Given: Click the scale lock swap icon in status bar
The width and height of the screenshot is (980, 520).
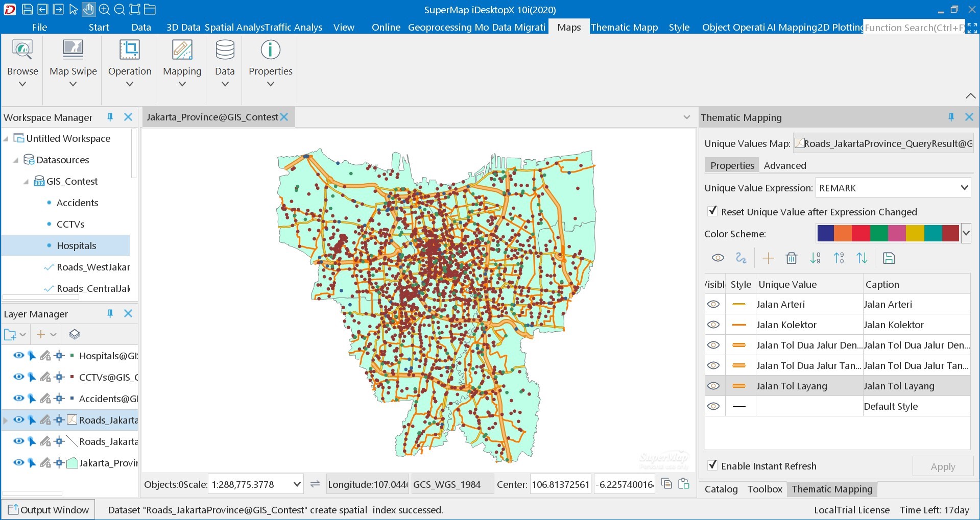Looking at the screenshot, I should tap(315, 484).
